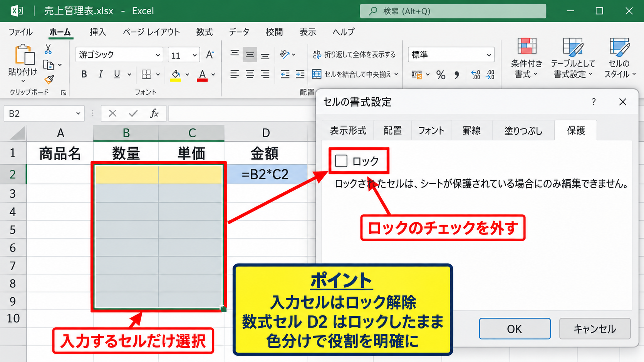Align text to the left
The height and width of the screenshot is (362, 644).
[234, 74]
